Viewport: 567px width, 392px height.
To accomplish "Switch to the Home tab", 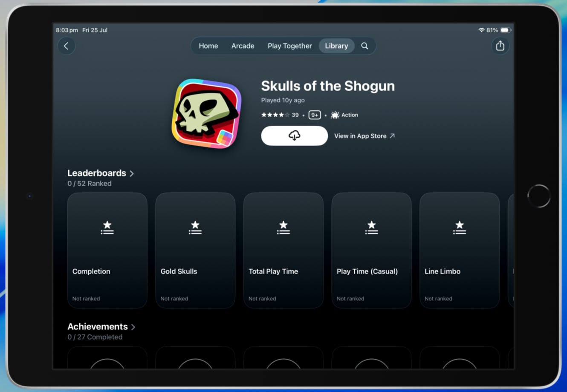I will tap(208, 46).
